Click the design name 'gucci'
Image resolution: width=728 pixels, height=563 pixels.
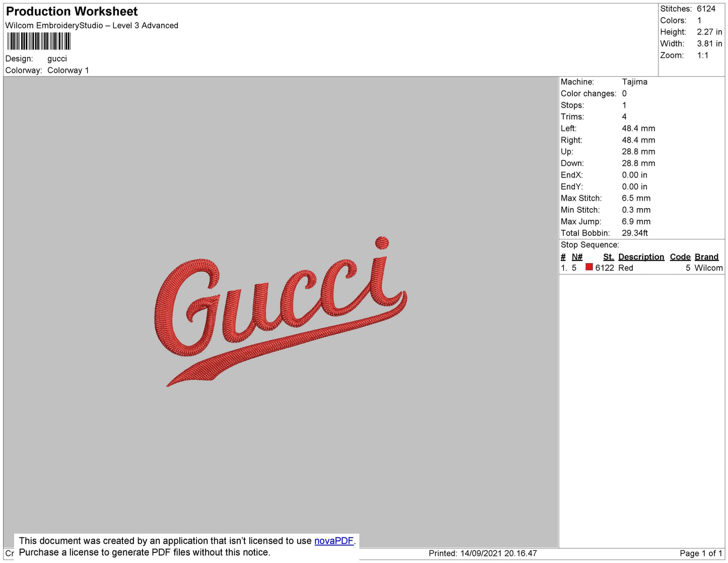pyautogui.click(x=57, y=59)
